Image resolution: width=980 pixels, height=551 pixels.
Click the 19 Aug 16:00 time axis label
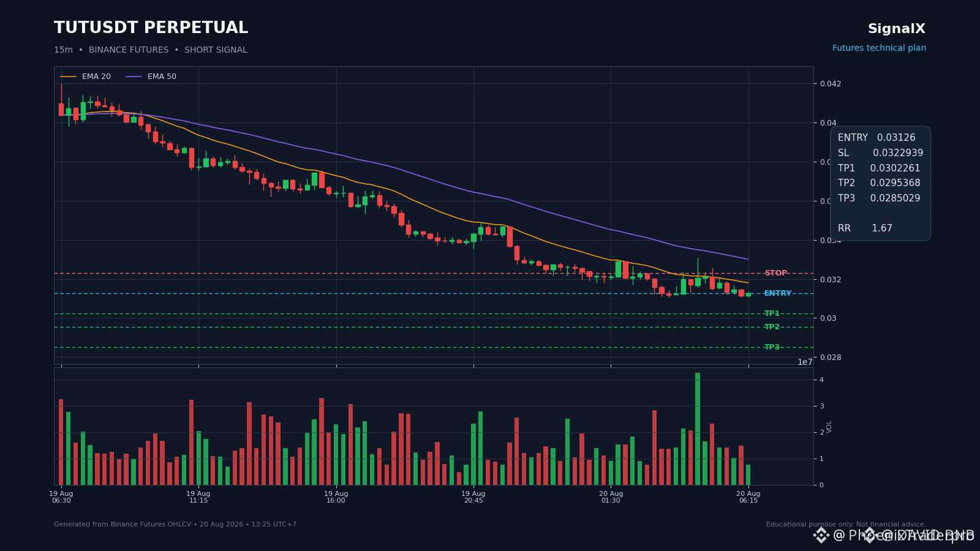[x=336, y=497]
